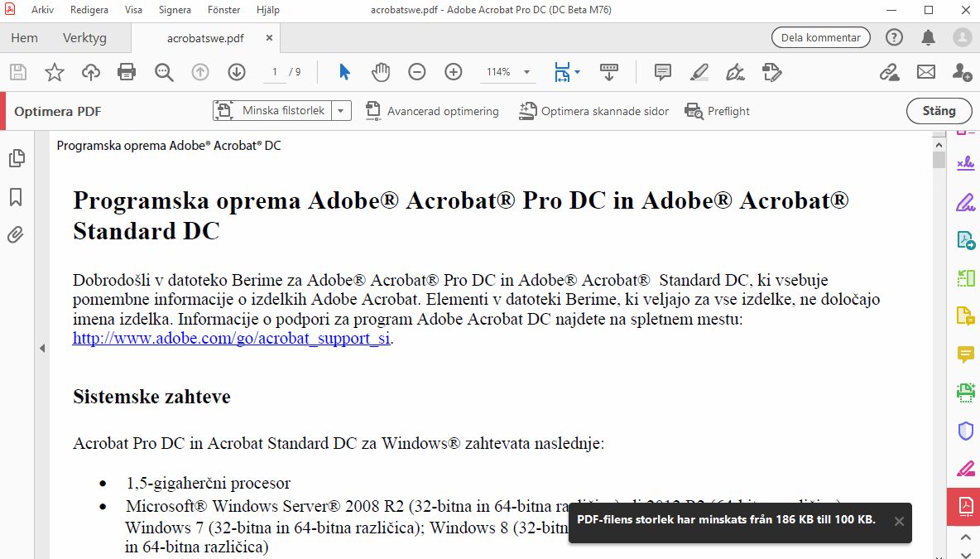Open Preflight
The image size is (980, 559).
(717, 111)
